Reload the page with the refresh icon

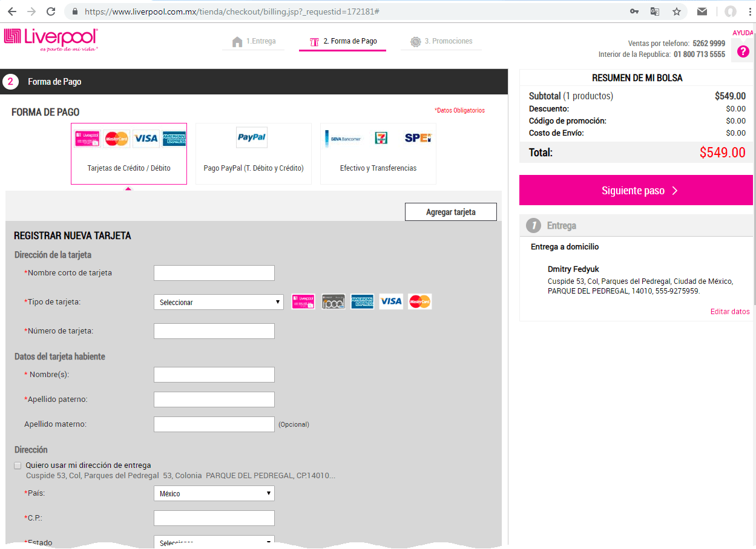(51, 12)
